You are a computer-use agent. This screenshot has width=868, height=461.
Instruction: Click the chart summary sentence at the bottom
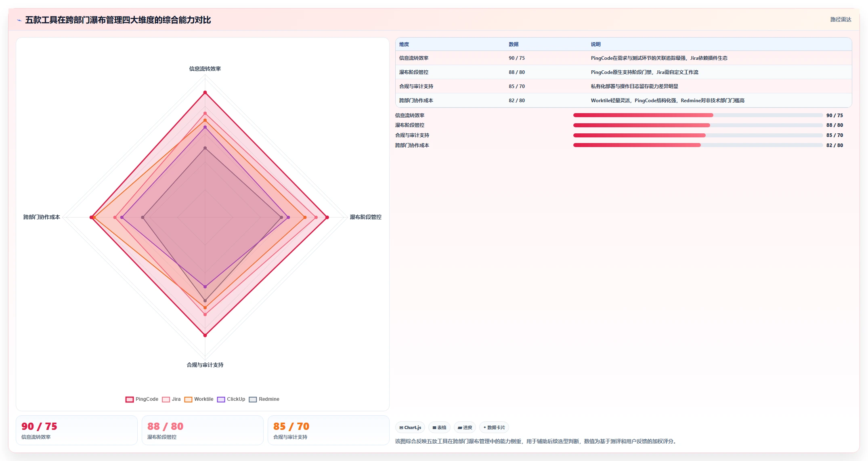[536, 441]
